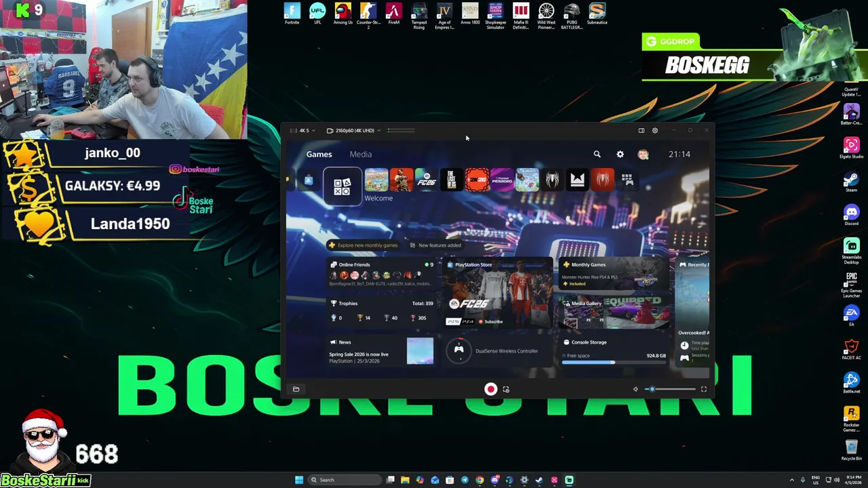
Task: Open Subnautica desktop shortcut
Action: 597,15
